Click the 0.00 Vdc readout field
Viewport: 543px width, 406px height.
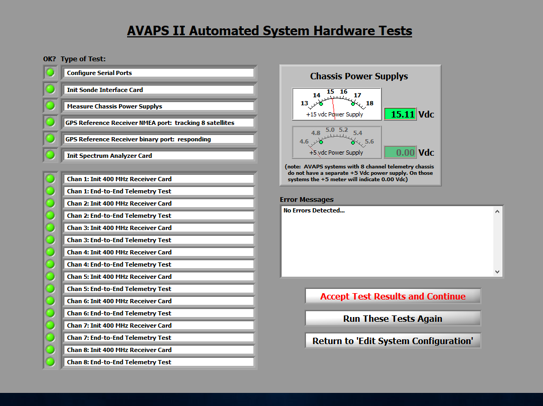point(400,152)
